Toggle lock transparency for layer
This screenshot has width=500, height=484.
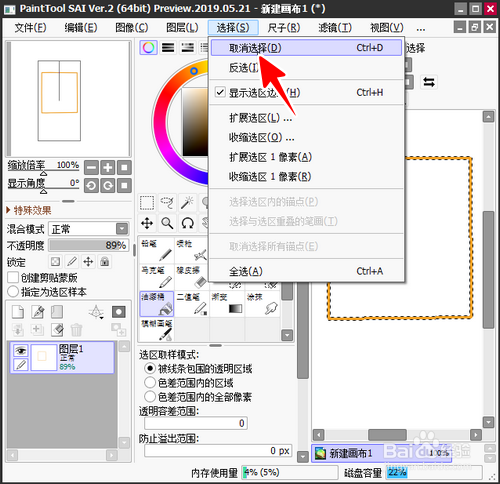55,262
